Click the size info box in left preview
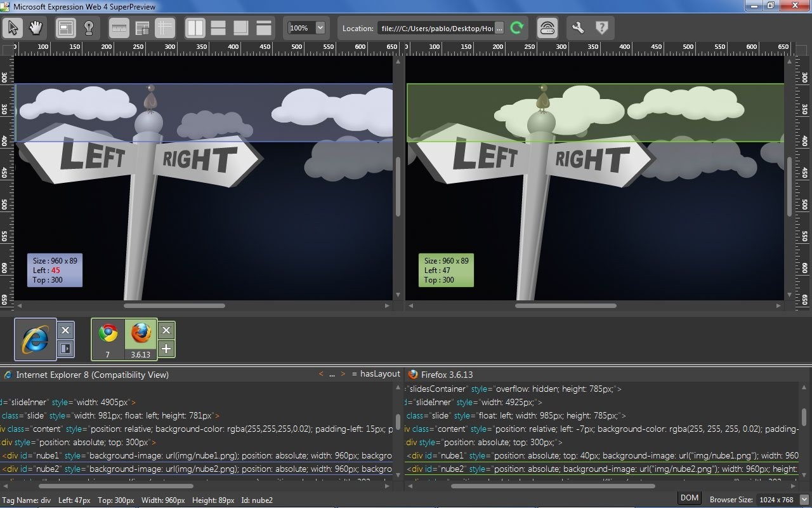 coord(55,271)
